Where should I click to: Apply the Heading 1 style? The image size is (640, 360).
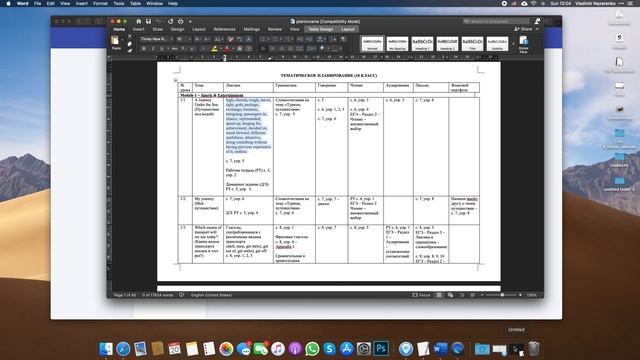[422, 43]
